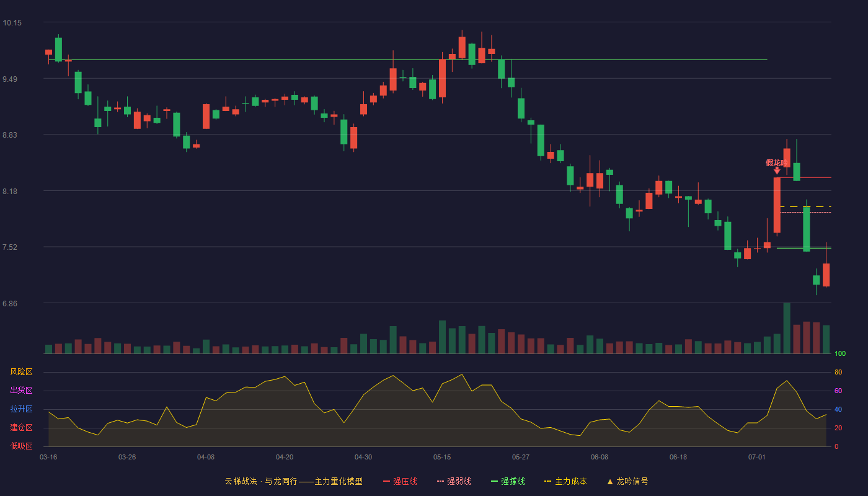Click the 06-08 date label
This screenshot has width=868, height=496.
600,457
